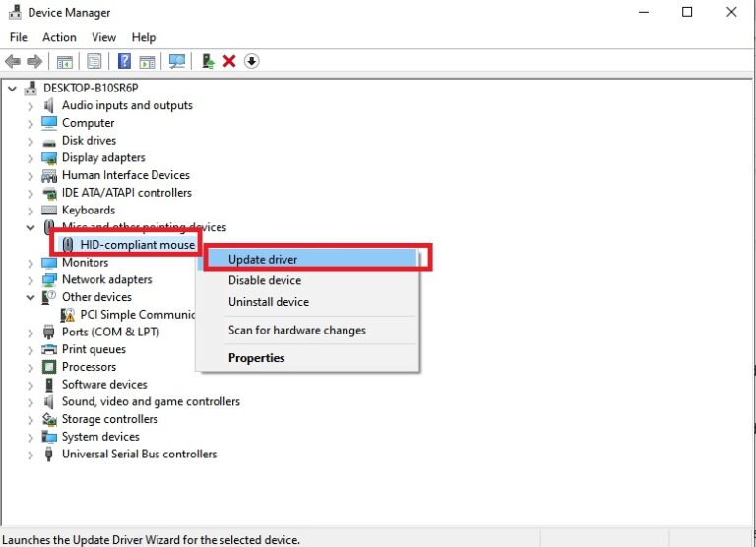Viewport: 756px width, 547px height.
Task: Open the Action menu
Action: point(59,37)
